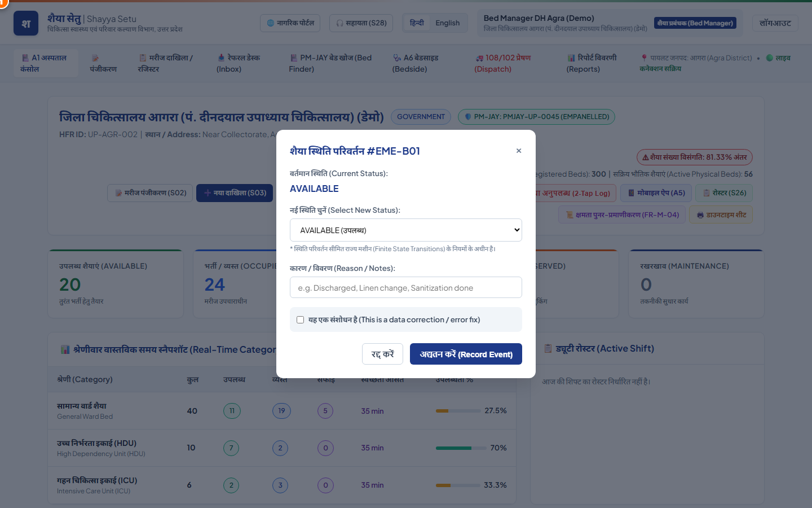Image resolution: width=812 pixels, height=508 pixels.
Task: Click क्षमता पुनर-प्रमाणीकरण (FR-M-04) button
Action: pos(623,214)
